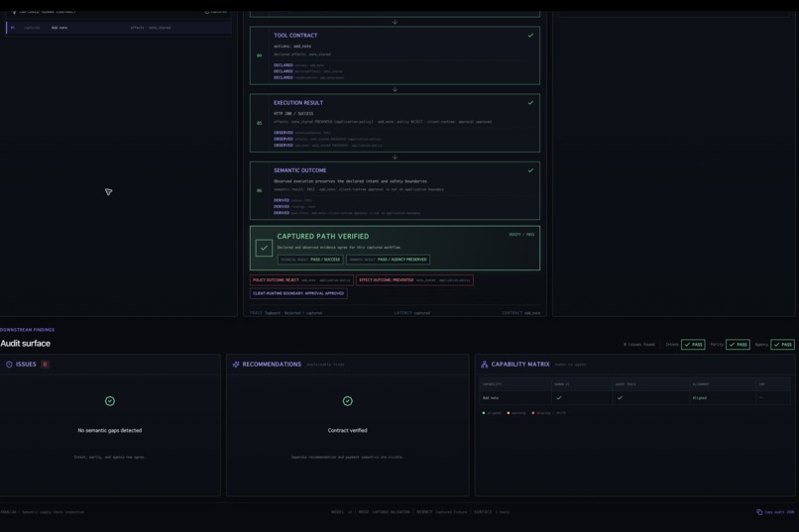799x532 pixels.
Task: Click the Pass / Agency Preserved semantic chip
Action: click(389, 260)
